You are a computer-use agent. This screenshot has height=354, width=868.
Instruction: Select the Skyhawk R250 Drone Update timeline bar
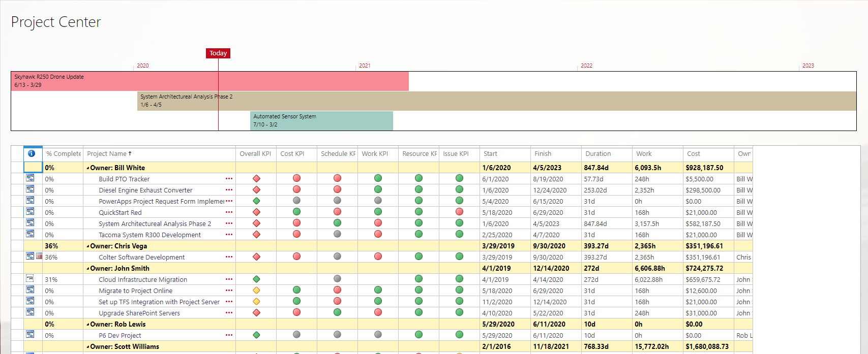pyautogui.click(x=209, y=81)
